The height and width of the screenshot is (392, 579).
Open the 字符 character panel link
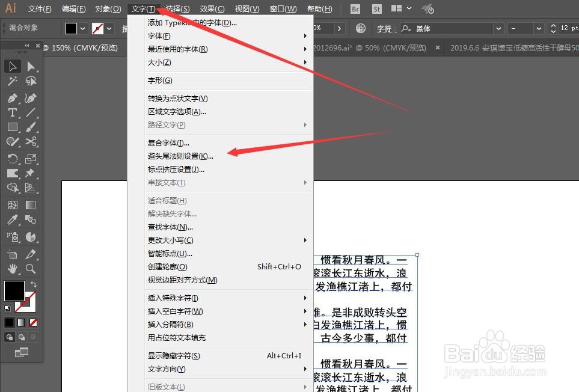(386, 29)
